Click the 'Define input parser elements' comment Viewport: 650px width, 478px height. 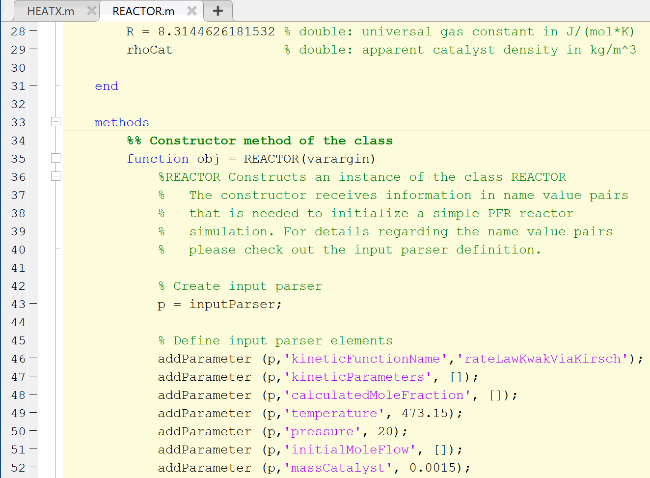pos(283,341)
